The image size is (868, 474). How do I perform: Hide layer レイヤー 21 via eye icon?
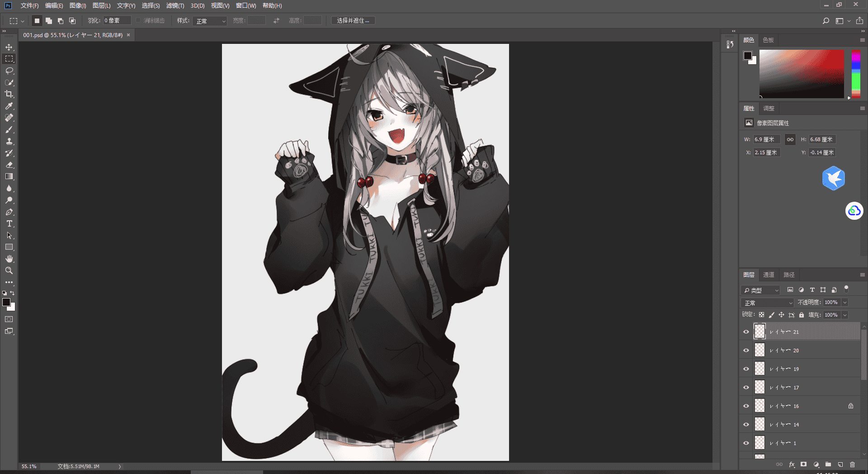click(x=746, y=332)
